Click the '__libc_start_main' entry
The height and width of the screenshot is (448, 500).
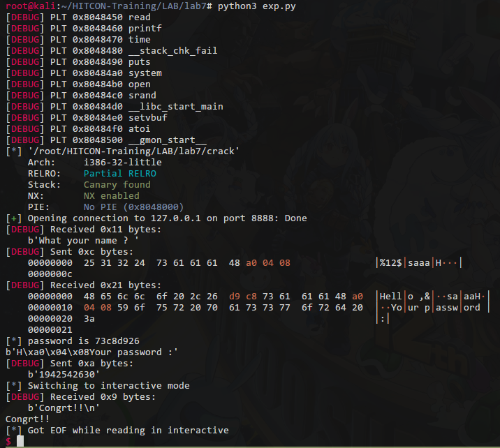pyautogui.click(x=176, y=107)
